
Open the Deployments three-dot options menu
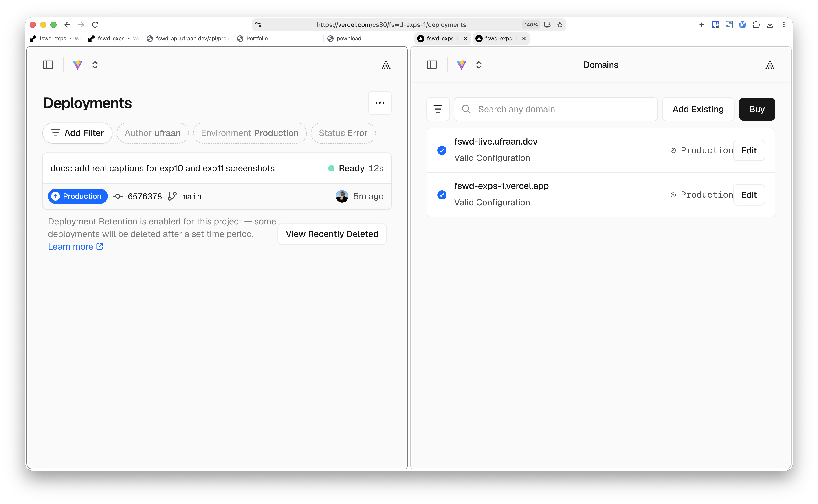[380, 103]
